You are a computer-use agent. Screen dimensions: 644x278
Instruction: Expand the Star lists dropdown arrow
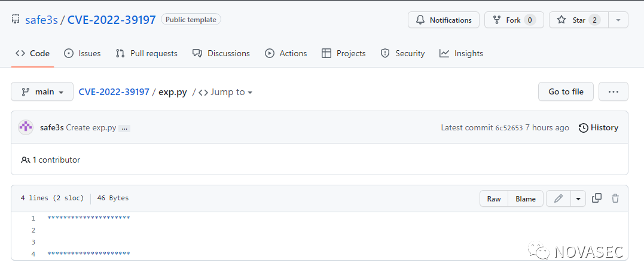[x=618, y=20]
